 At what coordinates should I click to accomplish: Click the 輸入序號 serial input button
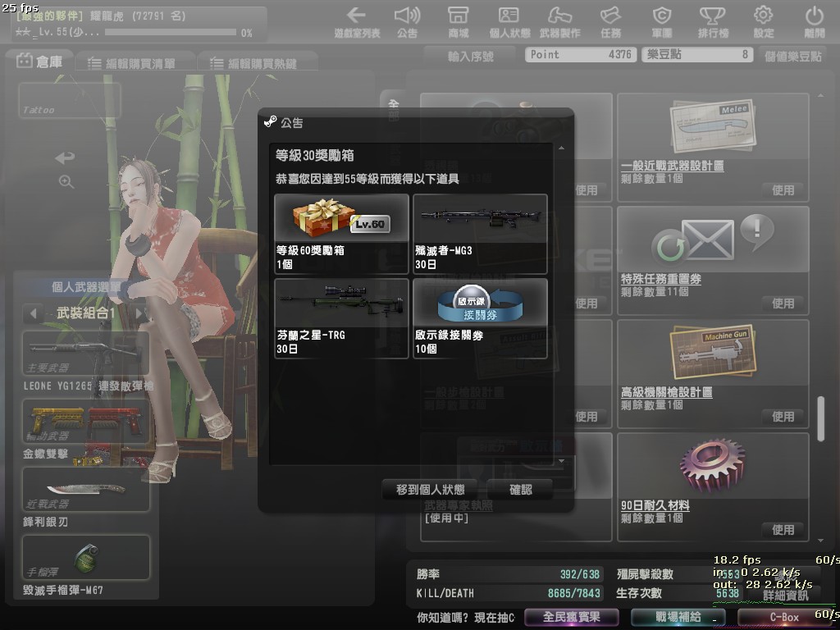coord(471,57)
